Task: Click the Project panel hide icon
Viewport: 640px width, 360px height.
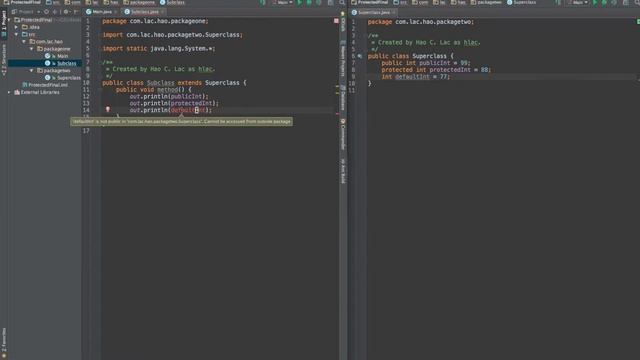Action: [76, 12]
